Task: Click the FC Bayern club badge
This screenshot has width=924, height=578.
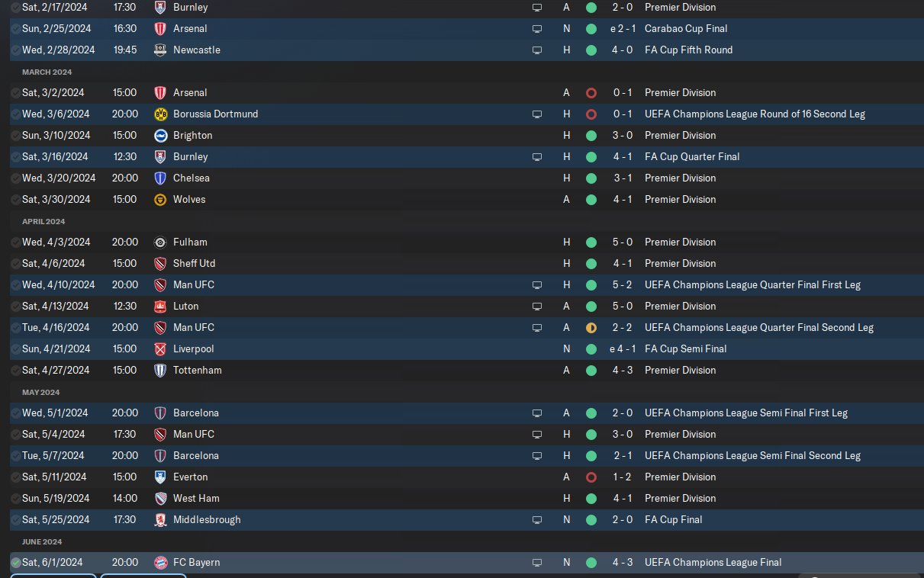Action: pos(160,562)
